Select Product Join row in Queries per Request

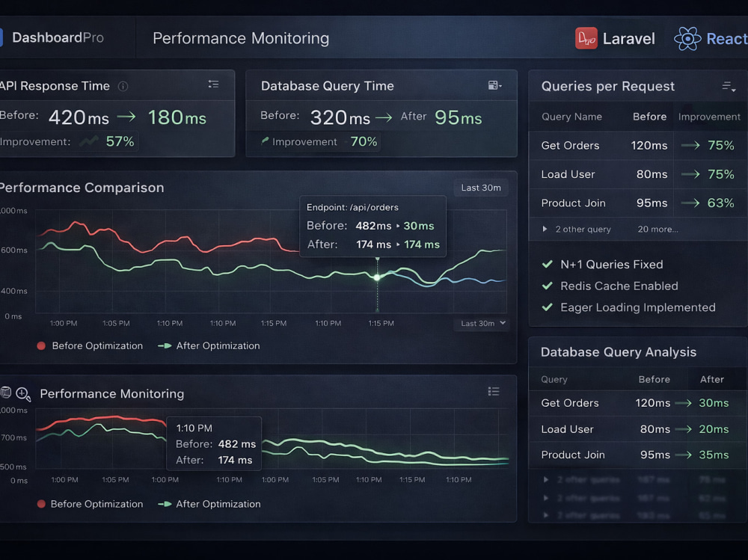tap(638, 203)
